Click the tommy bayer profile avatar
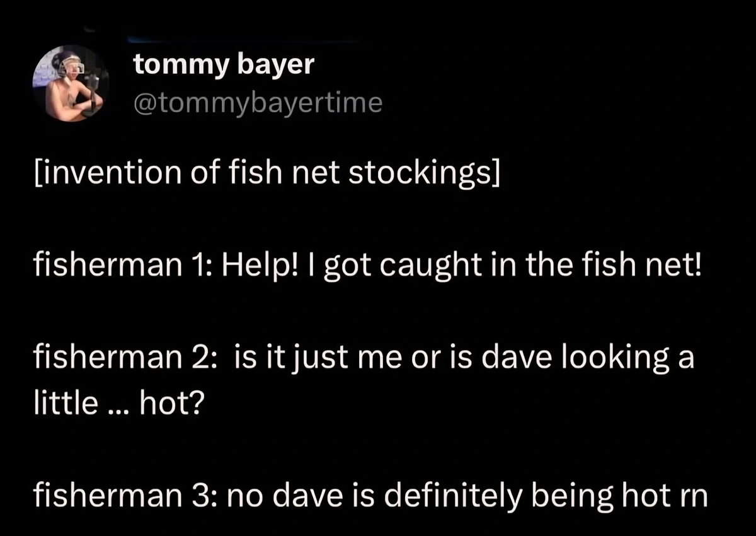Image resolution: width=756 pixels, height=536 pixels. 70,83
